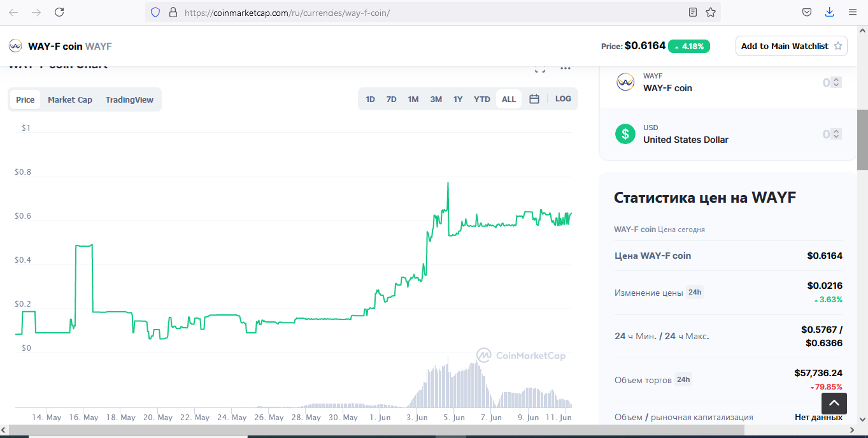Click the Цена WAY-F coin row label
The width and height of the screenshot is (868, 438).
point(653,256)
